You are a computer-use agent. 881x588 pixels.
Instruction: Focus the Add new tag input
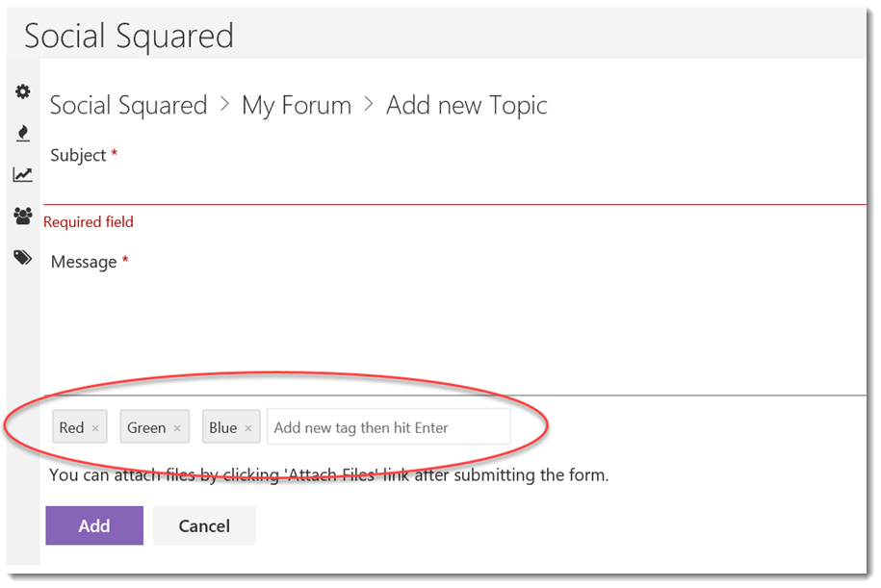[388, 428]
